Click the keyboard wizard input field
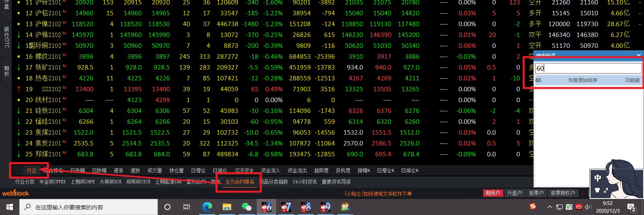This screenshot has height=215, width=644. tap(588, 68)
